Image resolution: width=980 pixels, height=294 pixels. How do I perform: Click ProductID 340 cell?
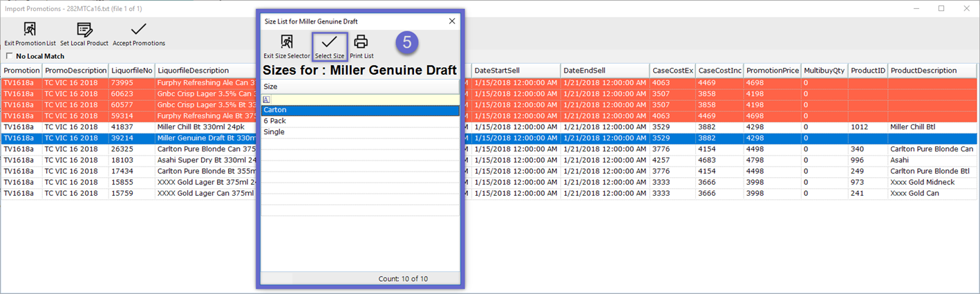[868, 149]
